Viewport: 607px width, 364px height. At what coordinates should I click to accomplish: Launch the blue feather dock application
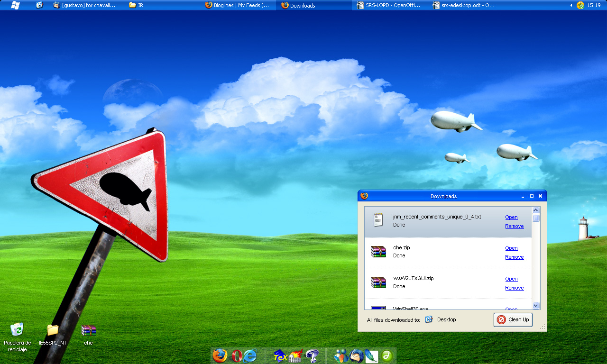(x=371, y=355)
